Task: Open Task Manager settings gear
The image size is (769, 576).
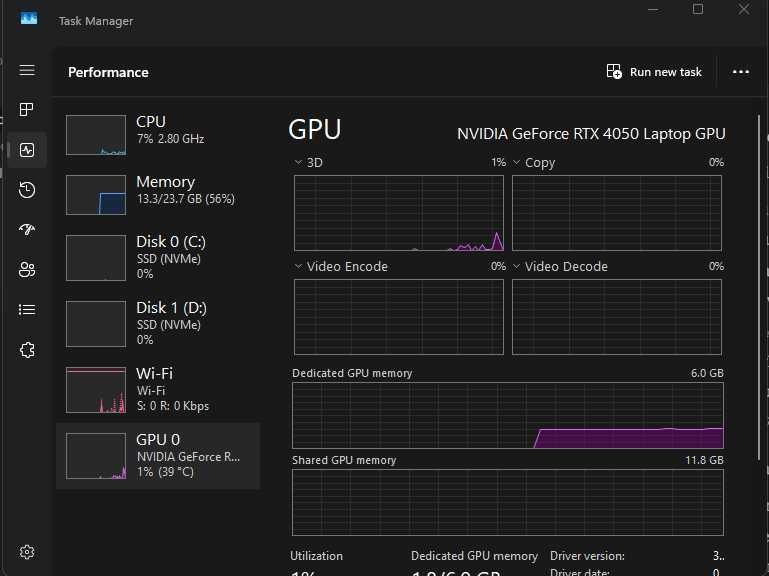Action: coord(27,552)
